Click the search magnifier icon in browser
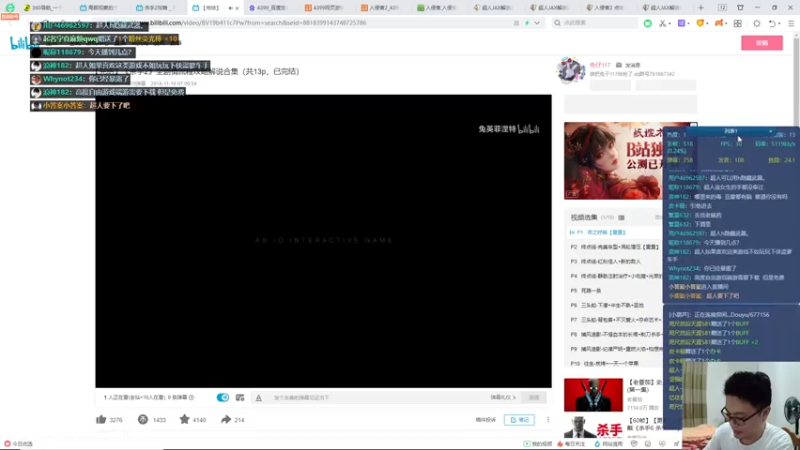The height and width of the screenshot is (450, 800). pyautogui.click(x=557, y=23)
